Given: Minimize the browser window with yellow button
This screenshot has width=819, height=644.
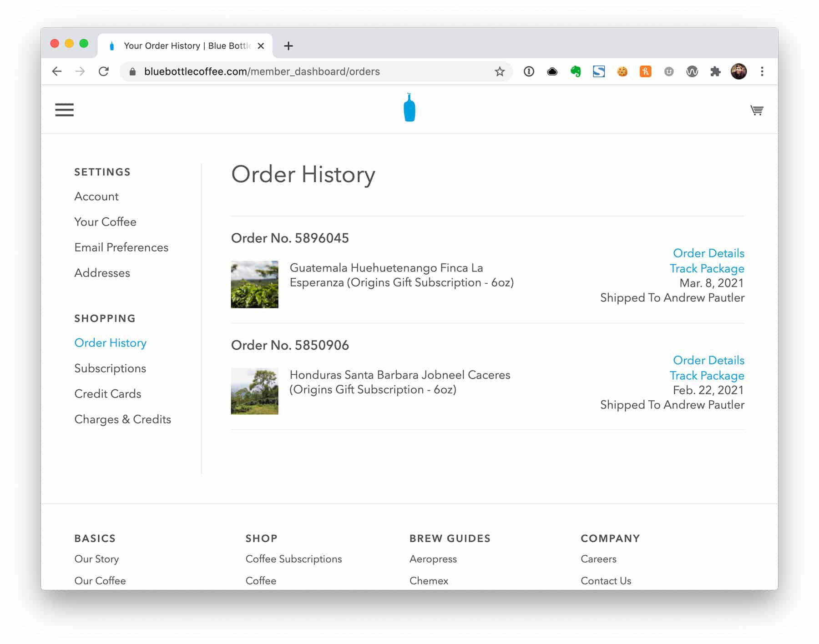Looking at the screenshot, I should [x=69, y=44].
